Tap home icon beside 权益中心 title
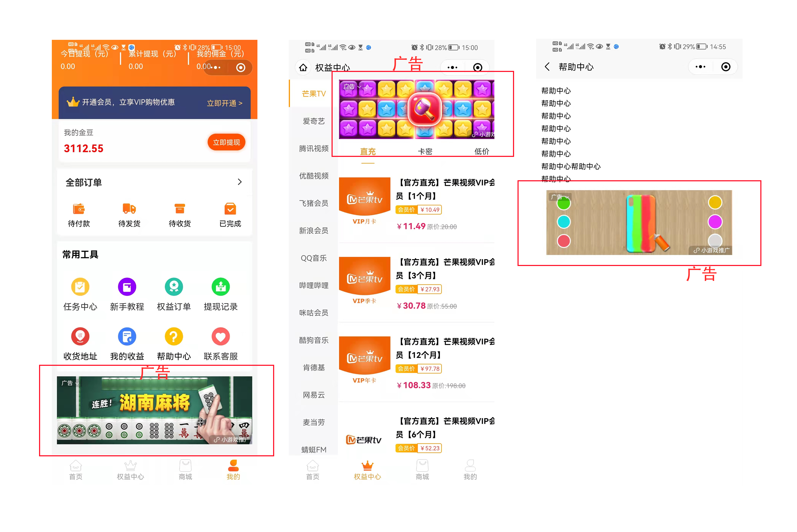797x532 pixels. coord(303,67)
